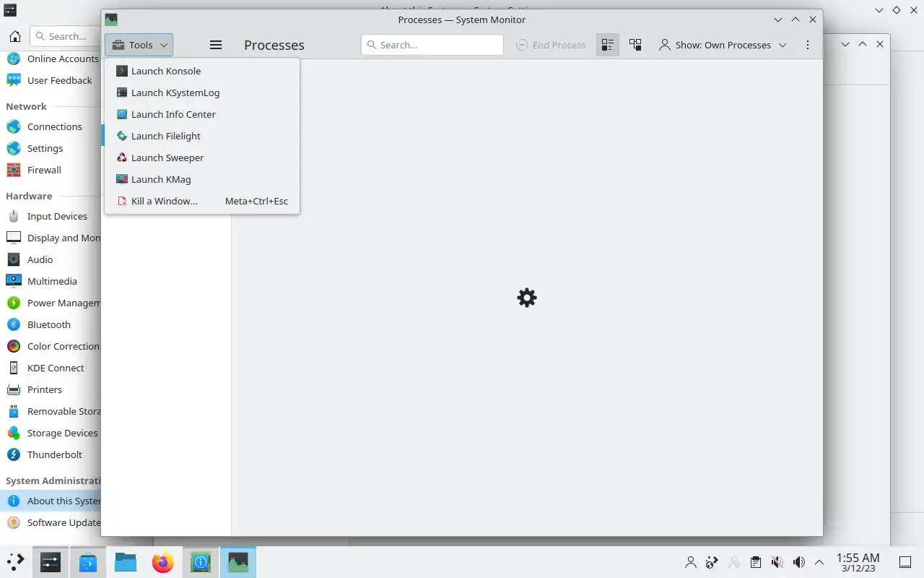Open volume speaker tray icon
The image size is (924, 578).
[798, 562]
